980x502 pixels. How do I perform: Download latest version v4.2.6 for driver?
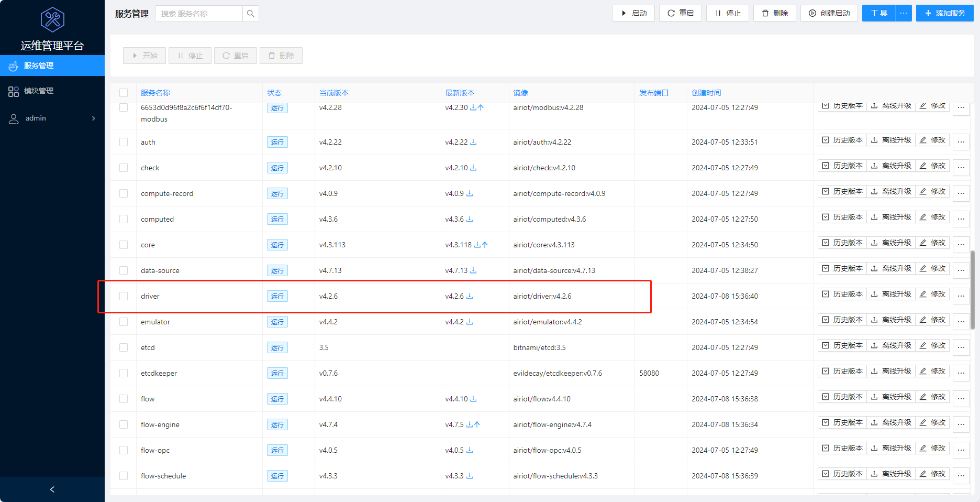pyautogui.click(x=470, y=296)
